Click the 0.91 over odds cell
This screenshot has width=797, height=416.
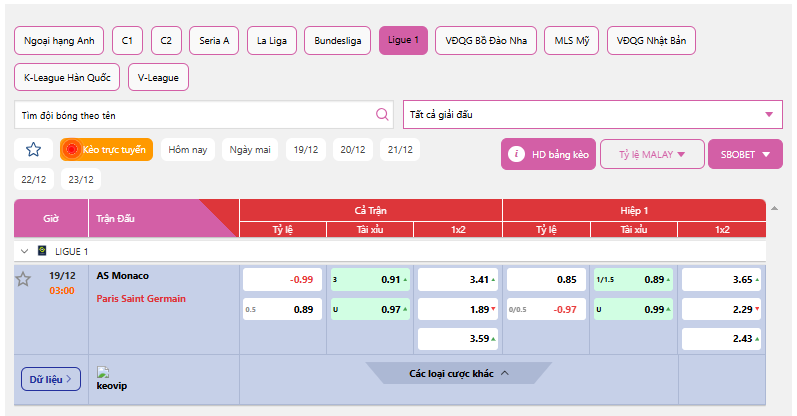tap(370, 280)
